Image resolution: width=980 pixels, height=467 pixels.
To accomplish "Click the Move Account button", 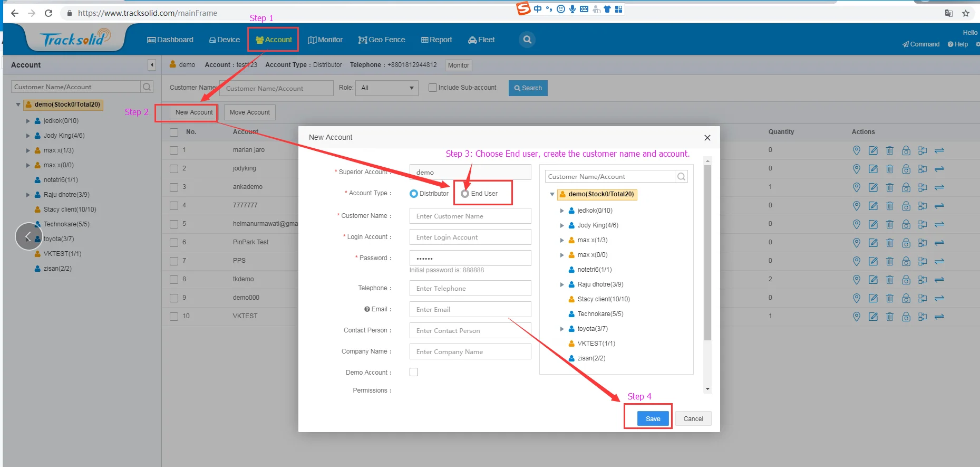I will pyautogui.click(x=249, y=112).
